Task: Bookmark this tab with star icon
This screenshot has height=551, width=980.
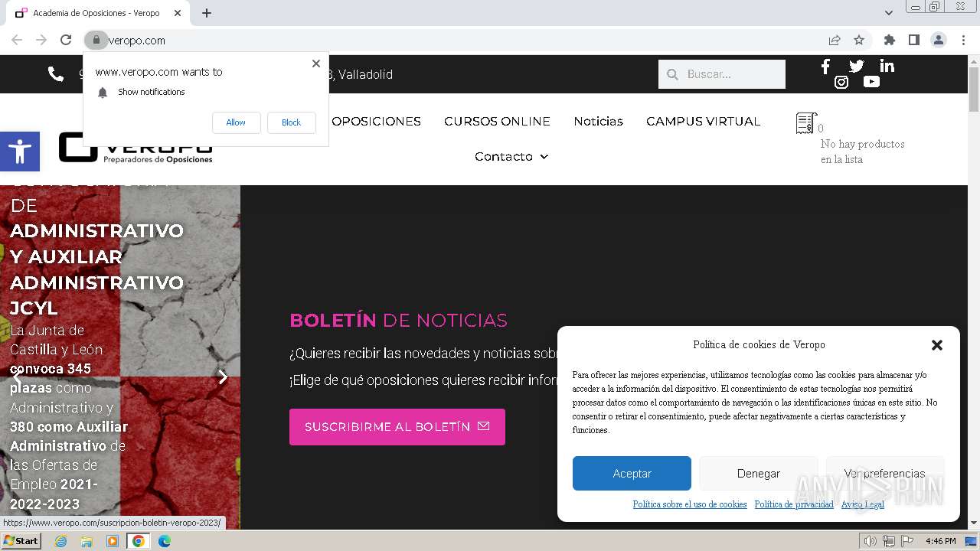Action: tap(859, 40)
